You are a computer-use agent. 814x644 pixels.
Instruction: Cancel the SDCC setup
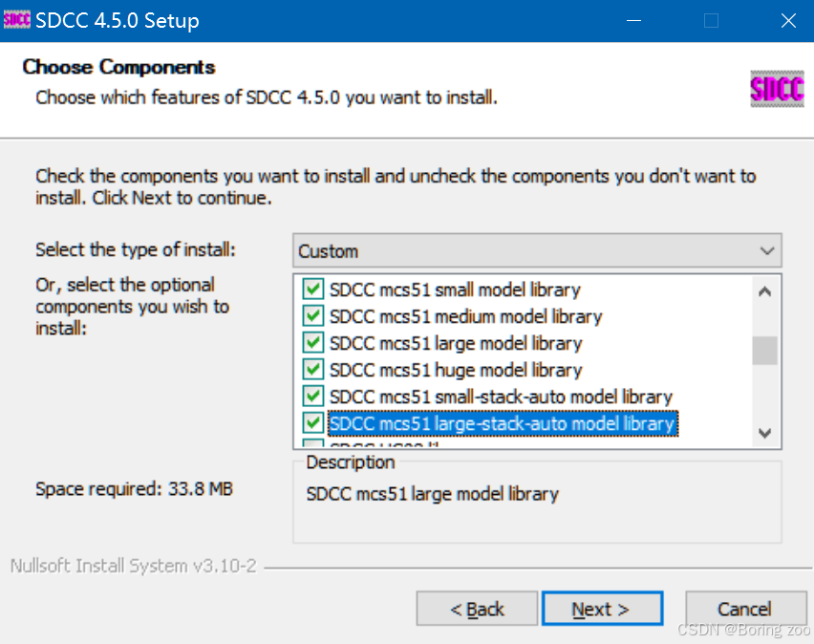(x=745, y=608)
